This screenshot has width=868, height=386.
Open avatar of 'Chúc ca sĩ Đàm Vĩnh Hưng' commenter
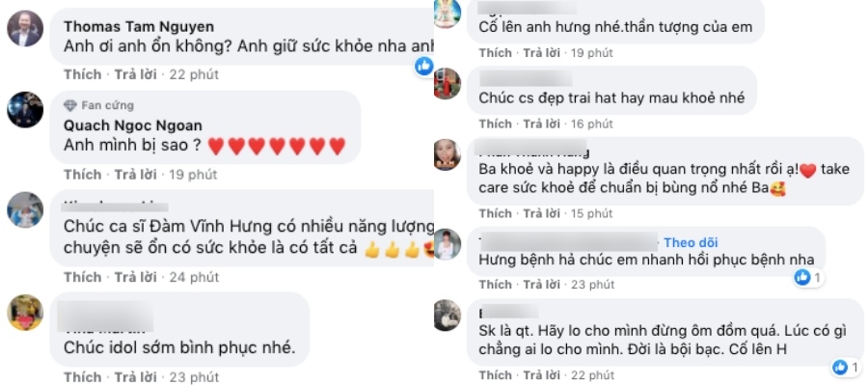25,210
